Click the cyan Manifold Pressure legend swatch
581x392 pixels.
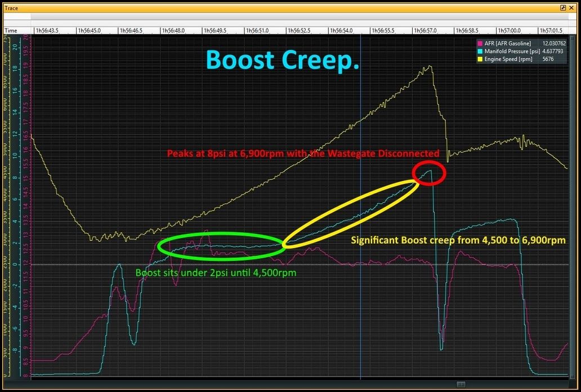(x=480, y=51)
